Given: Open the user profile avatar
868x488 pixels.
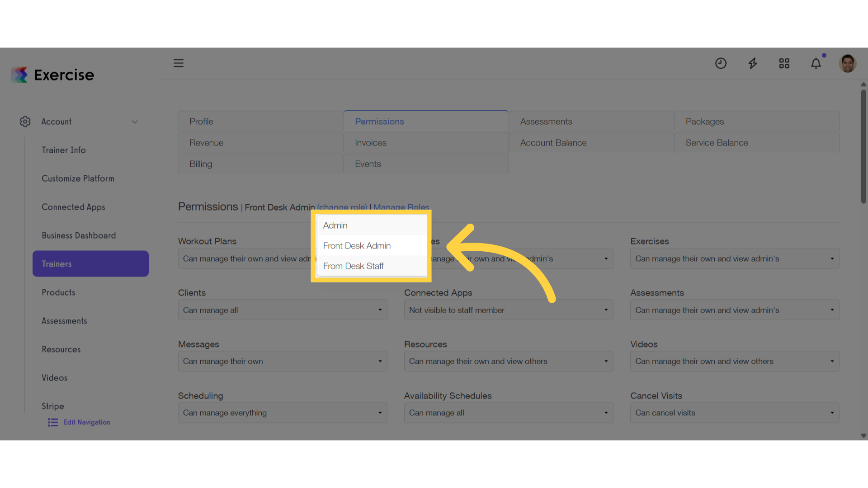Looking at the screenshot, I should click(x=848, y=63).
